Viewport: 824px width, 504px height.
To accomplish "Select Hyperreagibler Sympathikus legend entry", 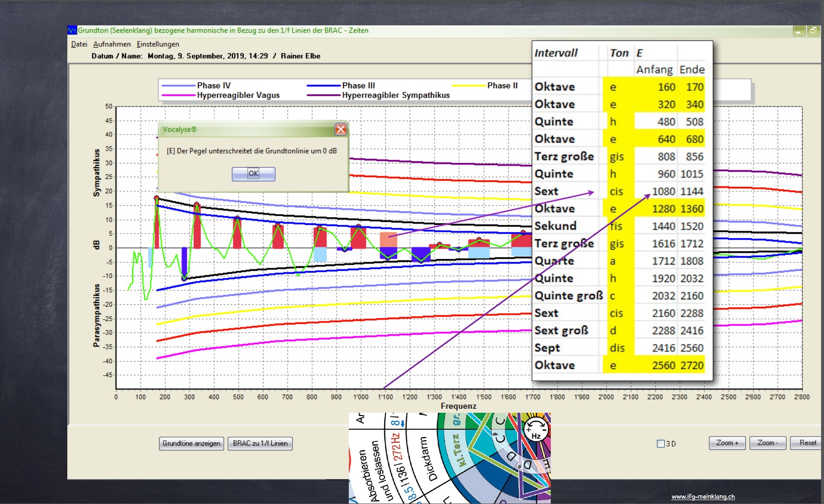I will [x=378, y=95].
